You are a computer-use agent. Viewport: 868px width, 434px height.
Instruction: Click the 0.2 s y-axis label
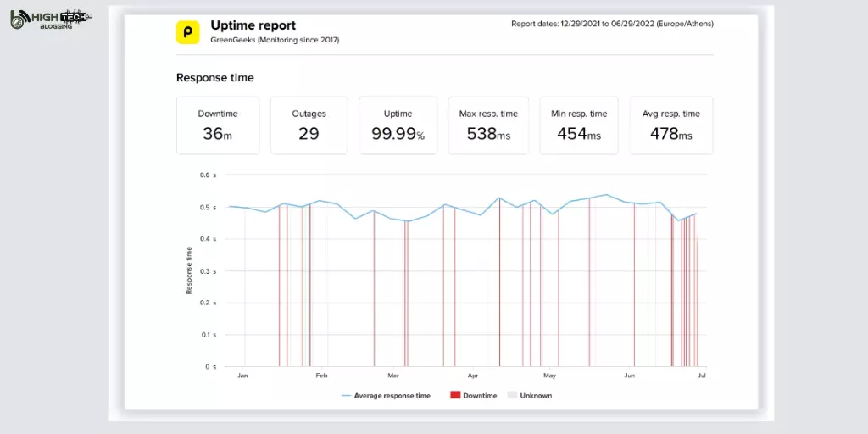[209, 303]
